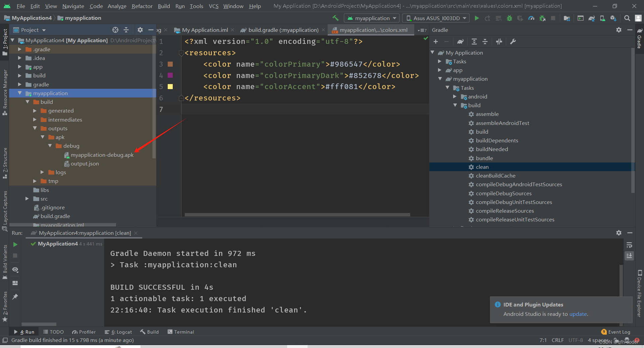This screenshot has width=644, height=348.
Task: Reload all Gradle projects elephant icon
Action: click(460, 42)
